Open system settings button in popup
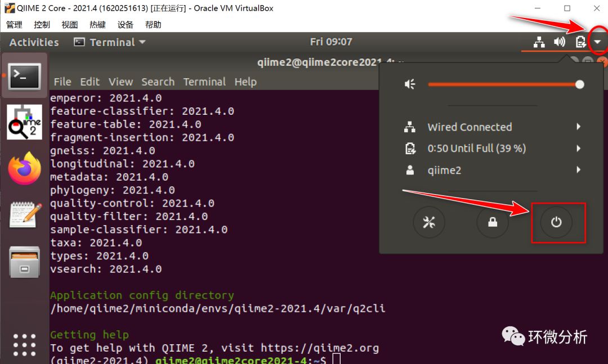This screenshot has width=608, height=364. (x=429, y=223)
